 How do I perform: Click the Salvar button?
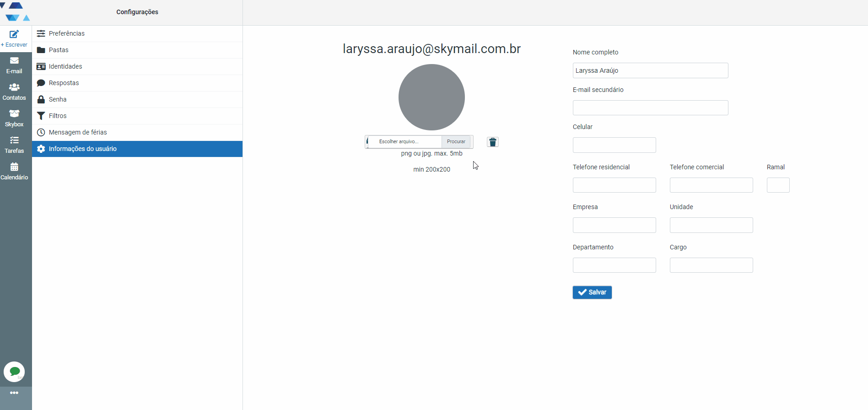pyautogui.click(x=592, y=292)
